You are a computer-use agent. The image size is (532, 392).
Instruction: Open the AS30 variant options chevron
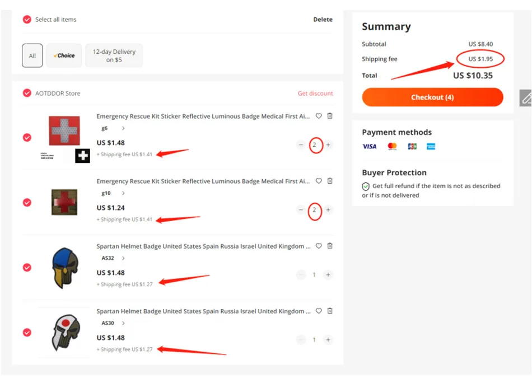tap(123, 323)
